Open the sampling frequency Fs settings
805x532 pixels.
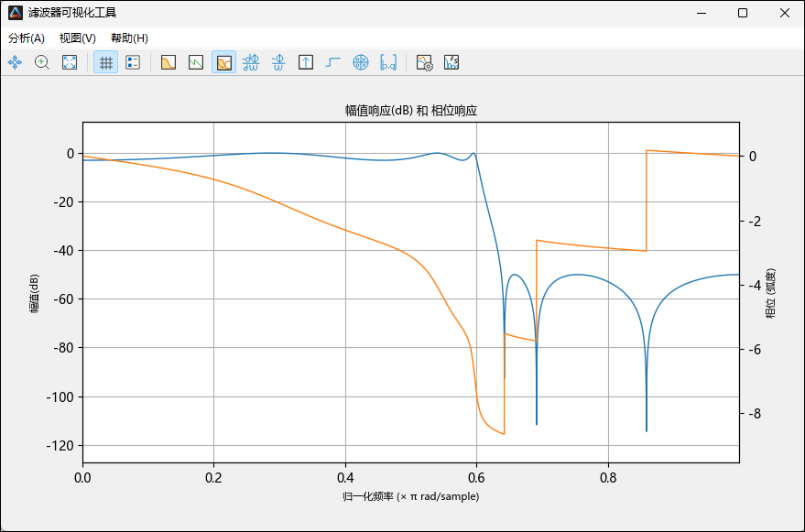point(451,62)
